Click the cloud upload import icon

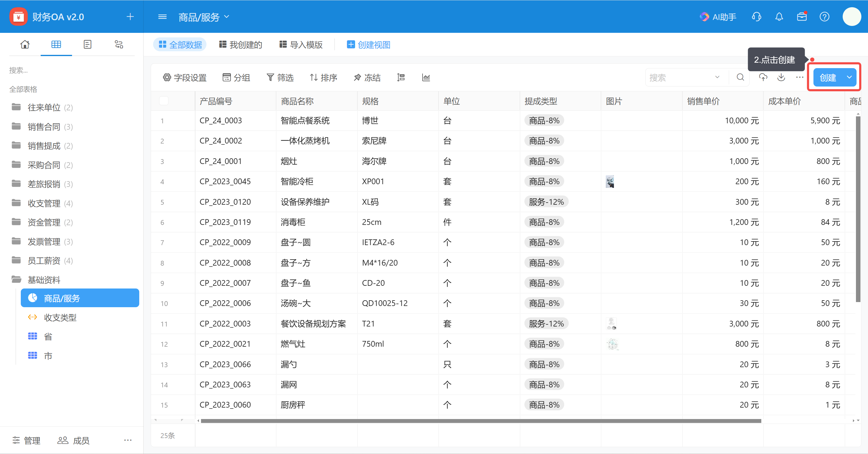[x=763, y=77]
